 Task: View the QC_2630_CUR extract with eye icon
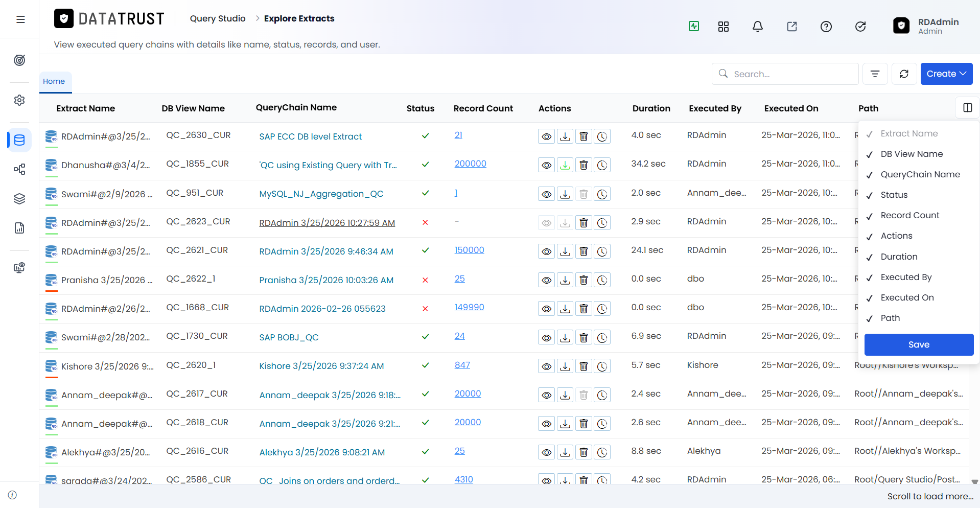[x=547, y=136]
